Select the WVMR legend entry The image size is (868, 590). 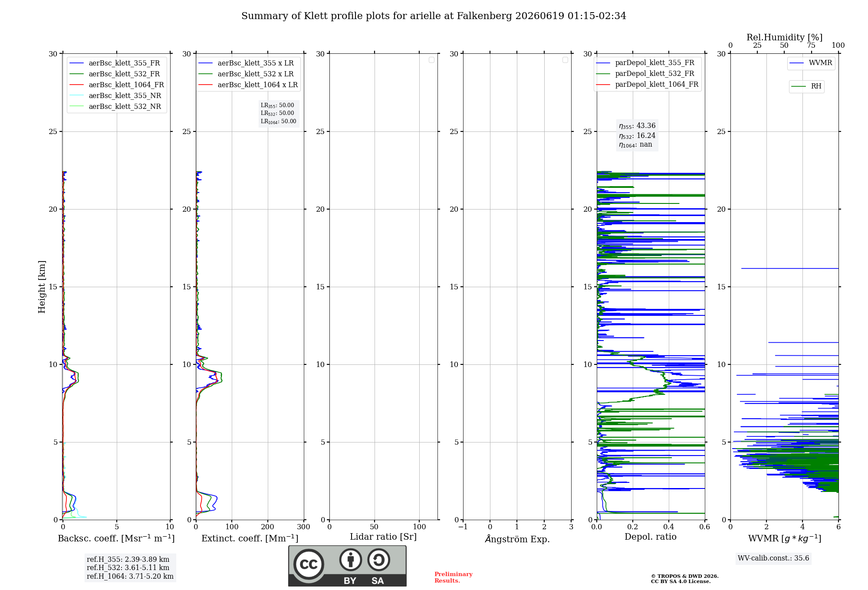click(x=811, y=63)
